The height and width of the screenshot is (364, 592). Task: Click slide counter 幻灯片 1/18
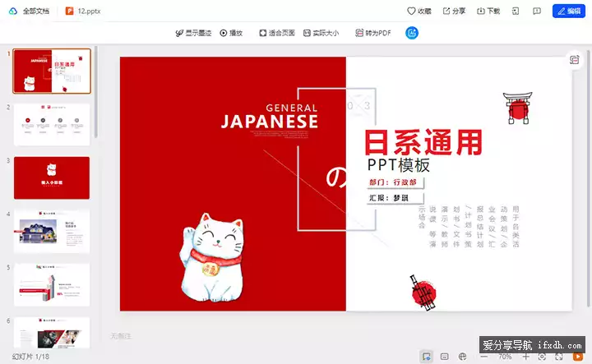[30, 357]
